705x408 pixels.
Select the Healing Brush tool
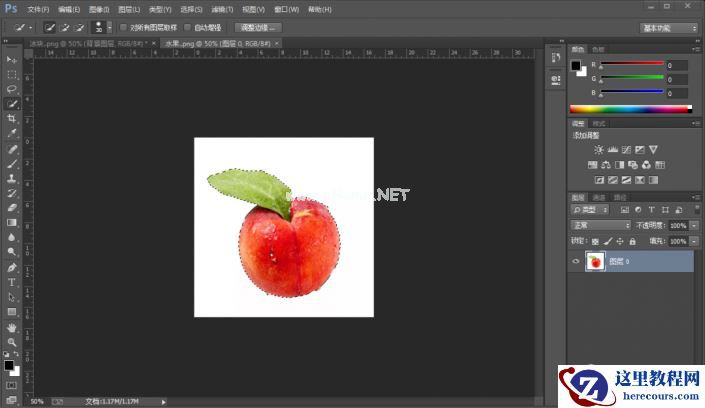coord(12,149)
